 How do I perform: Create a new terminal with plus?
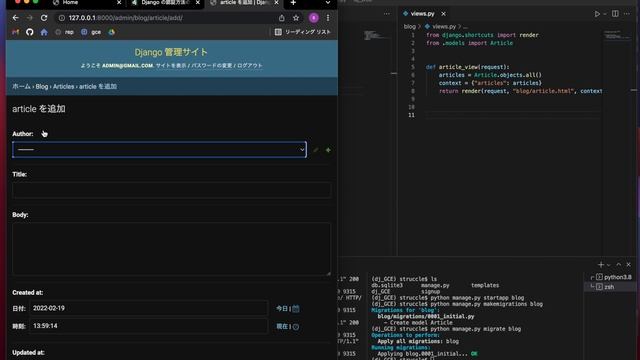600,265
